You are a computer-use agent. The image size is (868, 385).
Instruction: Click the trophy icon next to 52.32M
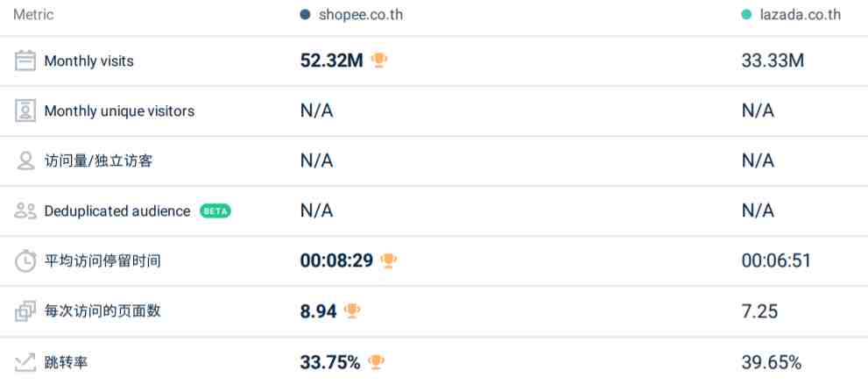point(379,60)
